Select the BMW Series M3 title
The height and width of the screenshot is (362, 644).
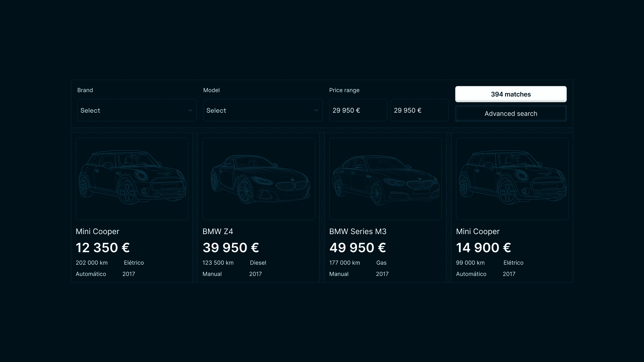click(x=358, y=231)
